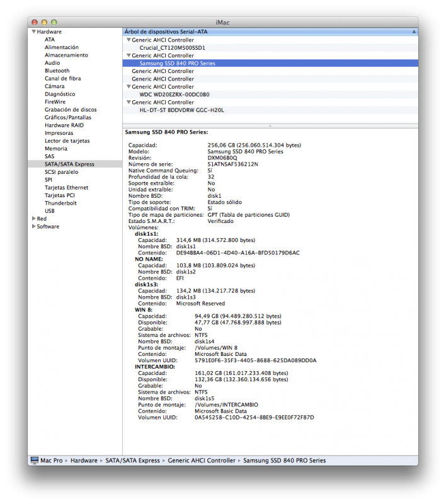This screenshot has width=446, height=504.
Task: Select Audio in the sidebar
Action: (52, 63)
